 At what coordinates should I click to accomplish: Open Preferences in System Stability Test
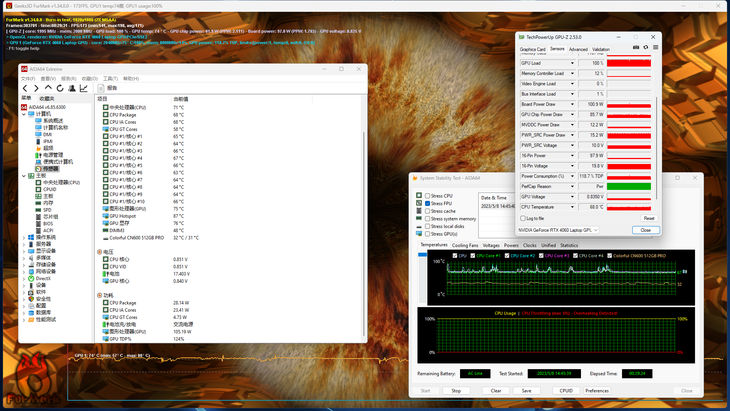tap(597, 391)
